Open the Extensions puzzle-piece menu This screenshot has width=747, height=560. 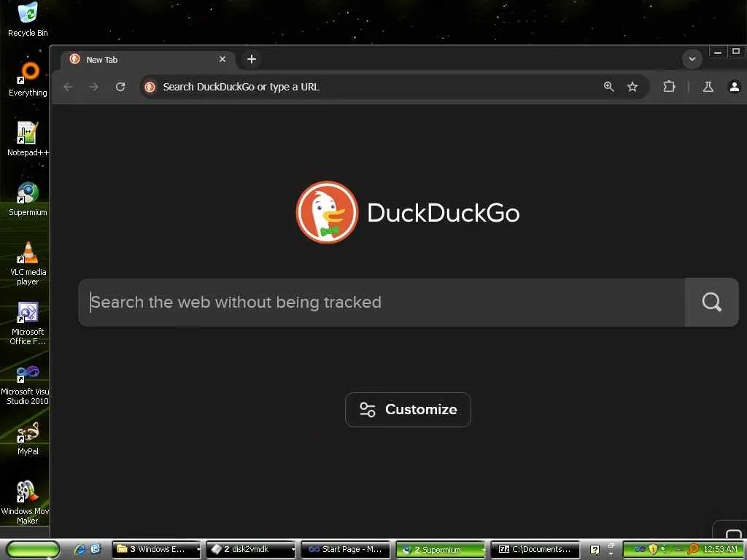coord(669,87)
